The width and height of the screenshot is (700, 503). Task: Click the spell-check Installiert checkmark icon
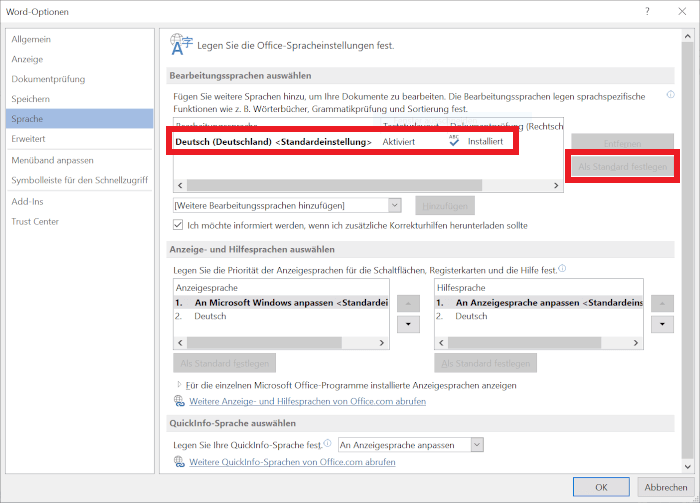click(454, 141)
